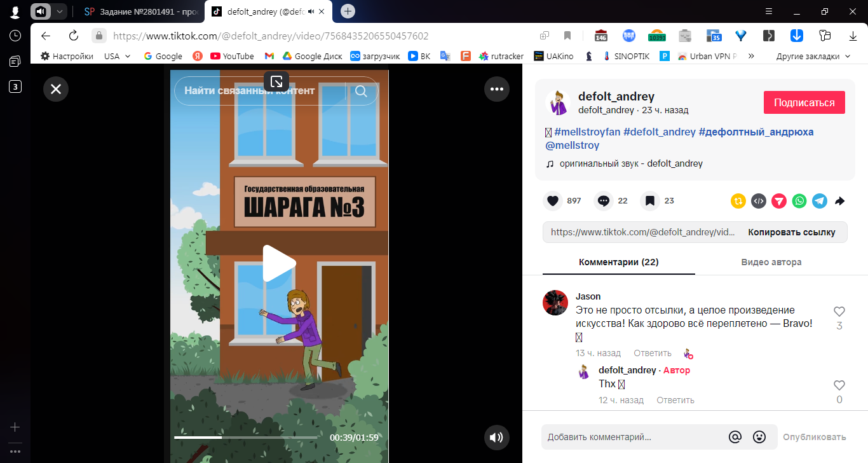The image size is (868, 463).
Task: Mute the defolt_andrey tab's audio
Action: [x=311, y=11]
